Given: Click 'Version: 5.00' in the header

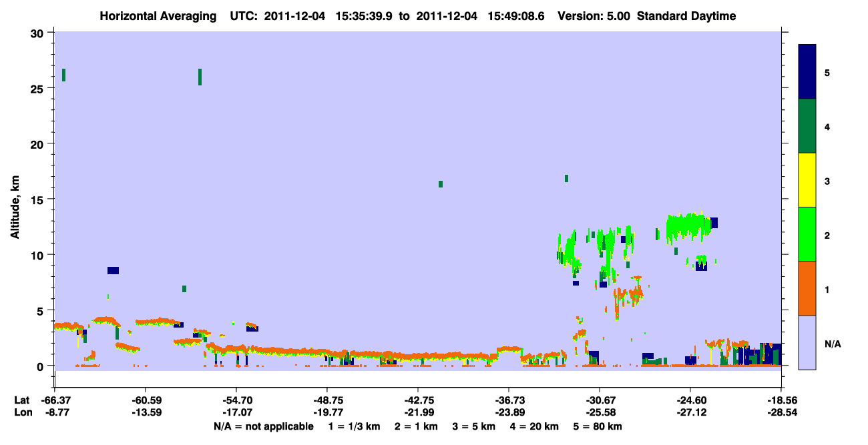Looking at the screenshot, I should [x=595, y=17].
